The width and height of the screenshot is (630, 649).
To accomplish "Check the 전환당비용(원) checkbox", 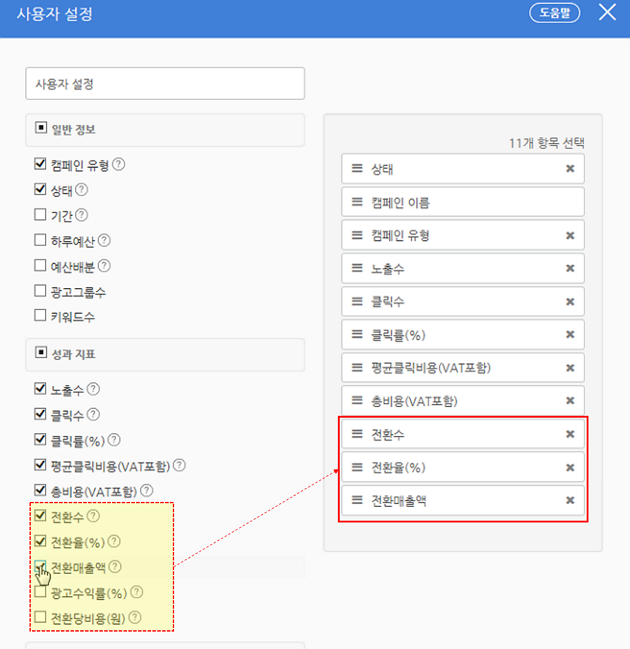I will coord(40,618).
